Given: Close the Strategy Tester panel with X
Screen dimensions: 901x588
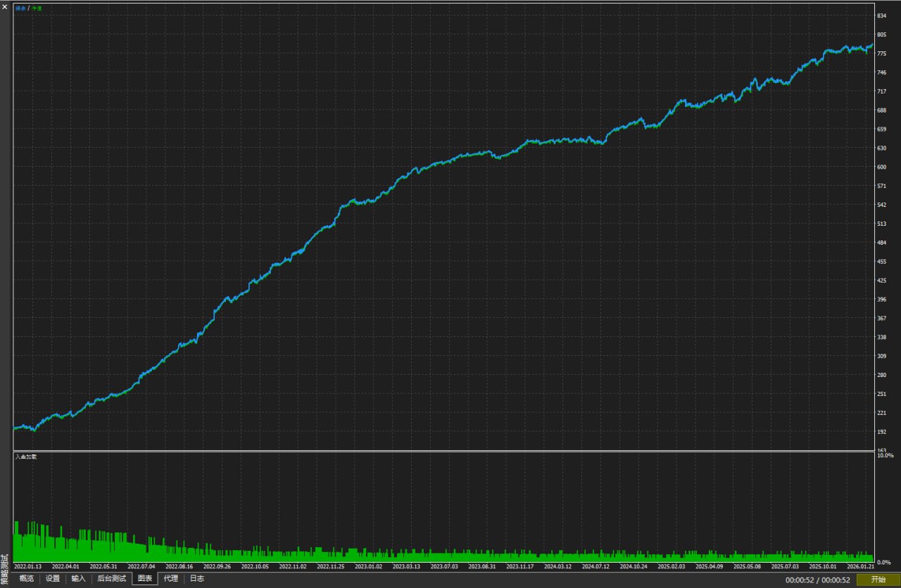Looking at the screenshot, I should pos(5,6).
